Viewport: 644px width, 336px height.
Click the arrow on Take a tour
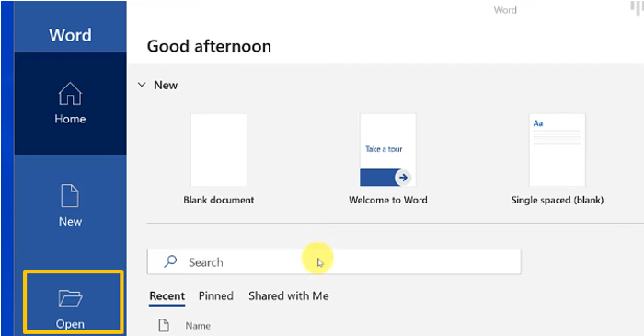point(403,178)
